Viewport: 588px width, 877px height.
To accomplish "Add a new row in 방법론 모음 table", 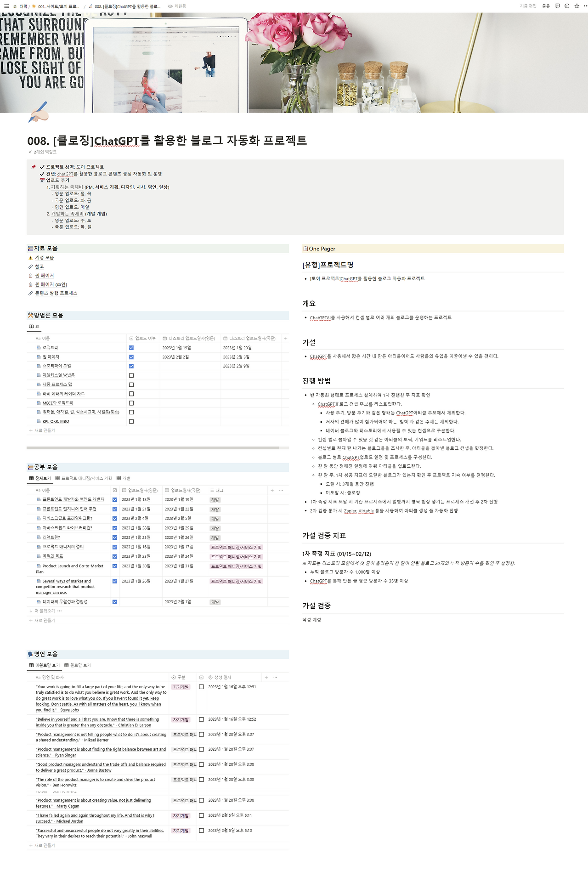I will coord(42,430).
